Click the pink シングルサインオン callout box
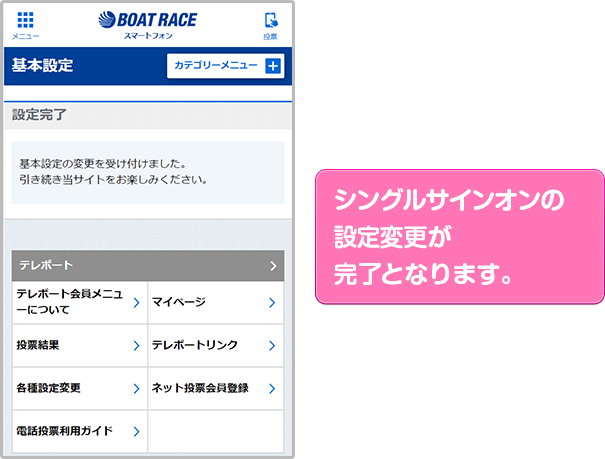605x459 pixels. tap(459, 237)
